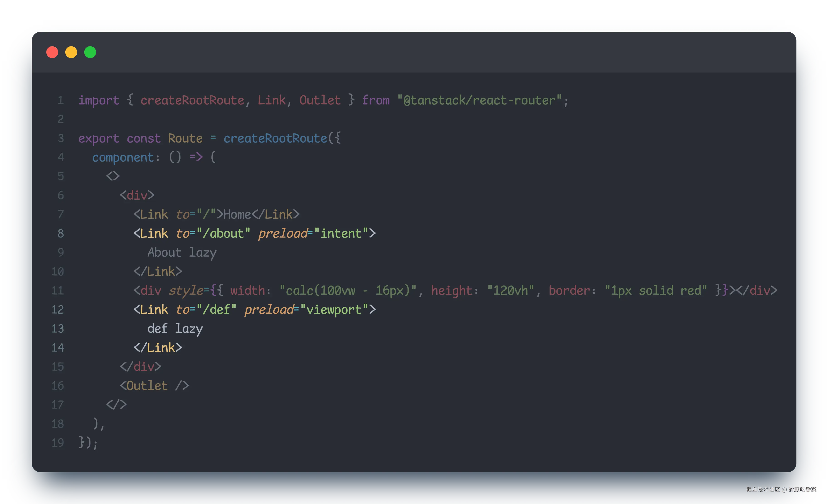
Task: Click the red close dot
Action: coord(52,52)
